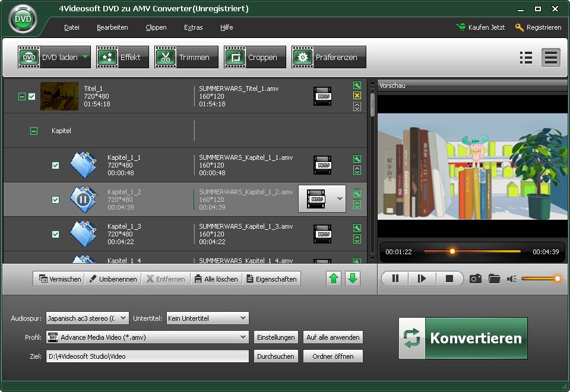
Task: Move item up with green arrow
Action: tap(334, 279)
